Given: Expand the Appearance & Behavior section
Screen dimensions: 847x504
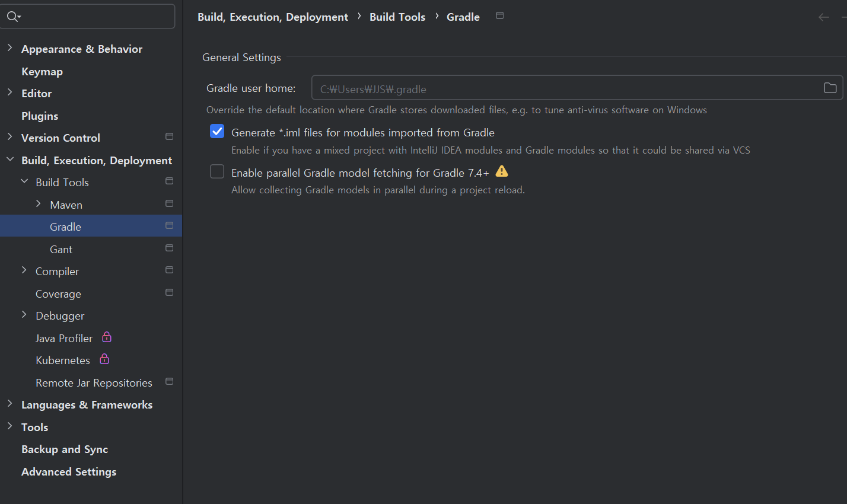Looking at the screenshot, I should (x=9, y=48).
